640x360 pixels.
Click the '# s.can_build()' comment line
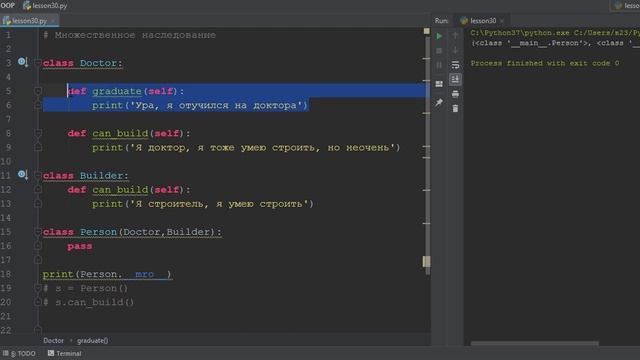point(89,302)
